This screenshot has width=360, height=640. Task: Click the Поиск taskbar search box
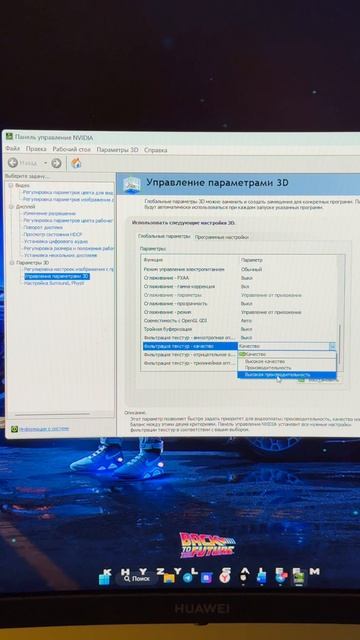coord(137,578)
